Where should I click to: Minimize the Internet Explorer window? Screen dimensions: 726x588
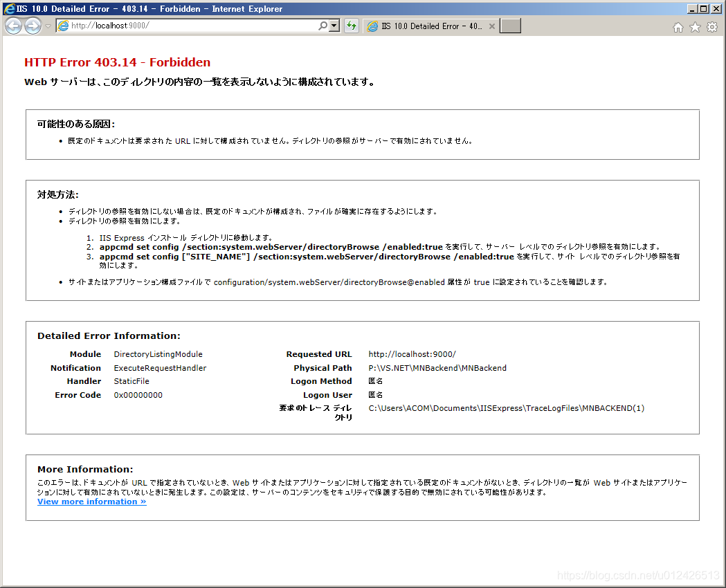point(692,9)
